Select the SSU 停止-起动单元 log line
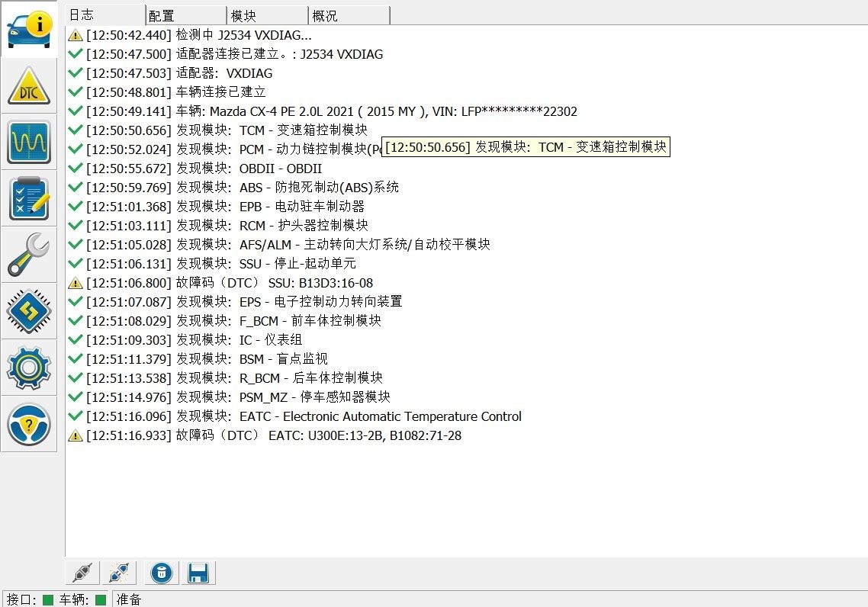This screenshot has height=607, width=868. coord(211,263)
